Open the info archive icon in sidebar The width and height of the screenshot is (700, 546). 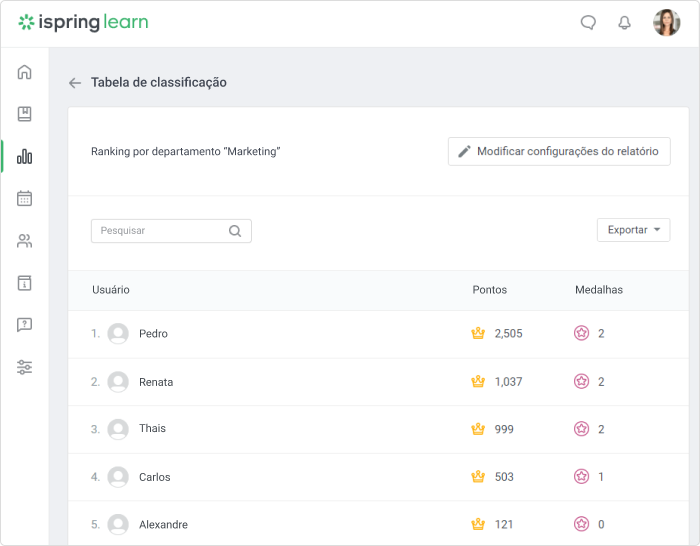(25, 283)
